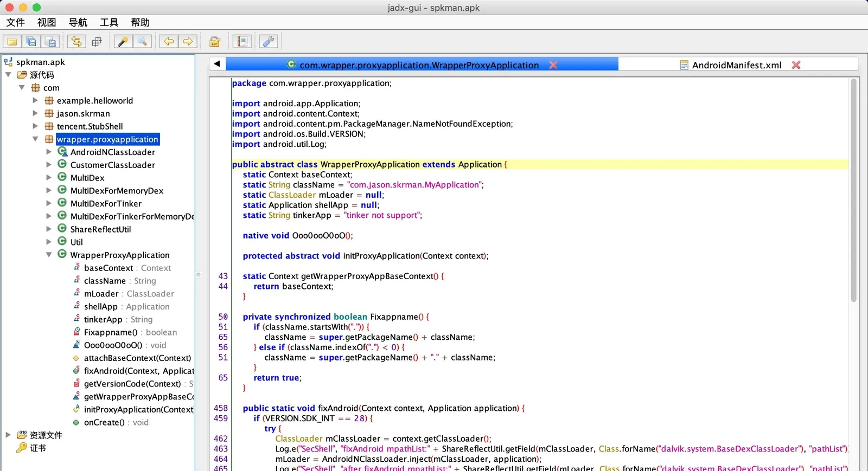
Task: Click the export project disk icon
Action: click(50, 42)
